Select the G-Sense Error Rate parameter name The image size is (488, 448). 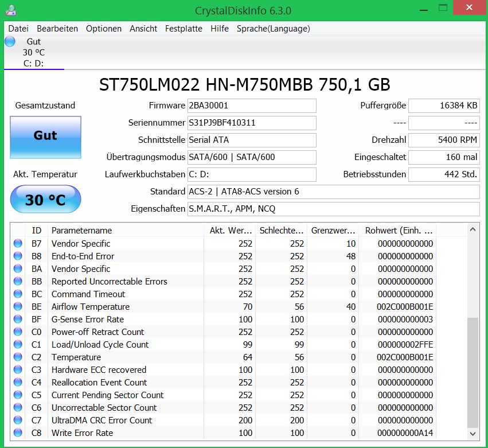point(88,320)
